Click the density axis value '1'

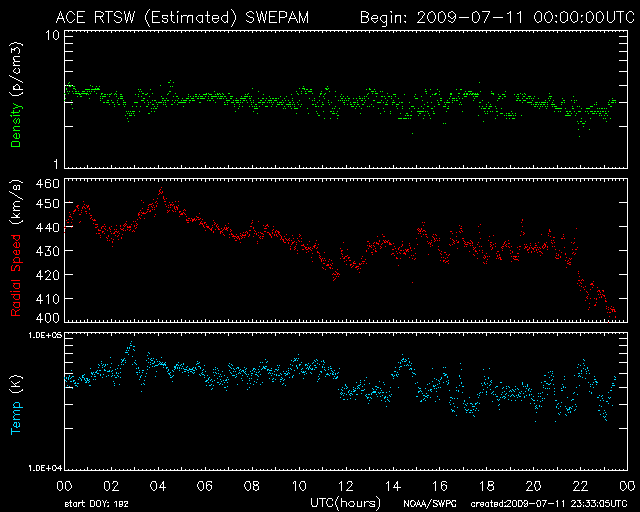[x=56, y=164]
